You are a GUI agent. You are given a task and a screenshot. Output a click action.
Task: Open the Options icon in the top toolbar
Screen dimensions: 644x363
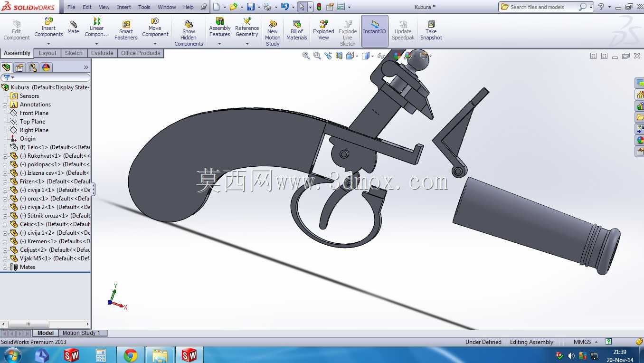click(341, 7)
